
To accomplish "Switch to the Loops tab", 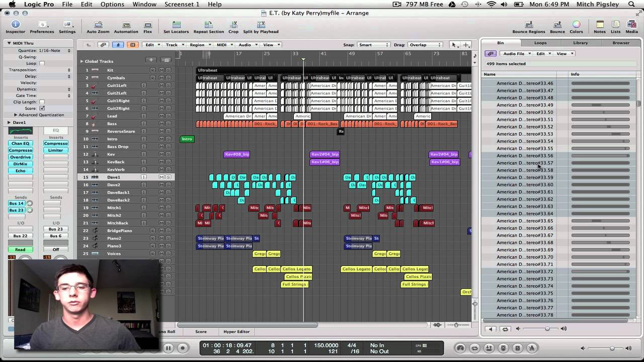I will (540, 43).
